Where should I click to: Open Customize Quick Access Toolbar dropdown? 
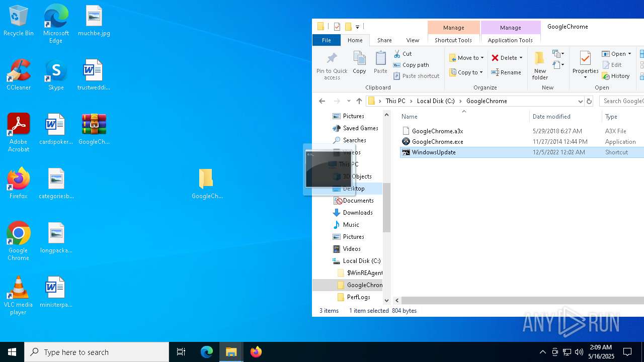tap(357, 27)
